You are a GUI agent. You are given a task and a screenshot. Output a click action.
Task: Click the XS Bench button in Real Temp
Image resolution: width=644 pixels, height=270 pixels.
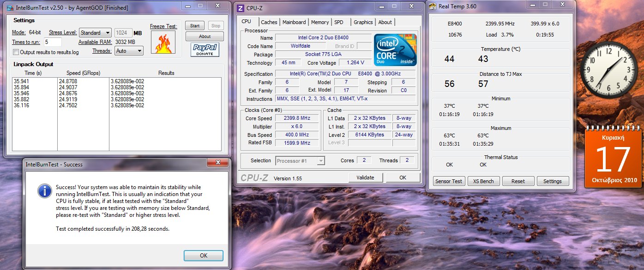tap(483, 181)
